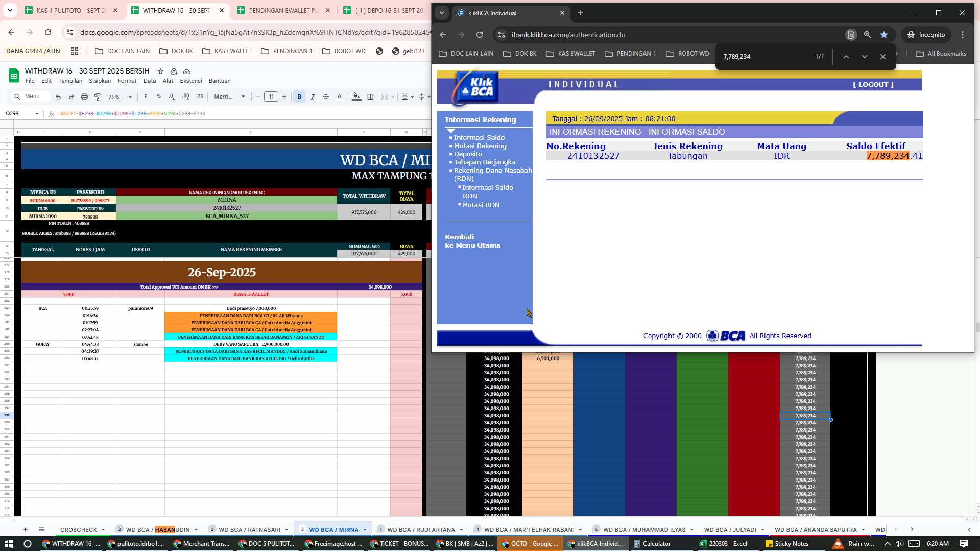
Task: Open Chrome menu in incognito window
Action: [x=963, y=35]
